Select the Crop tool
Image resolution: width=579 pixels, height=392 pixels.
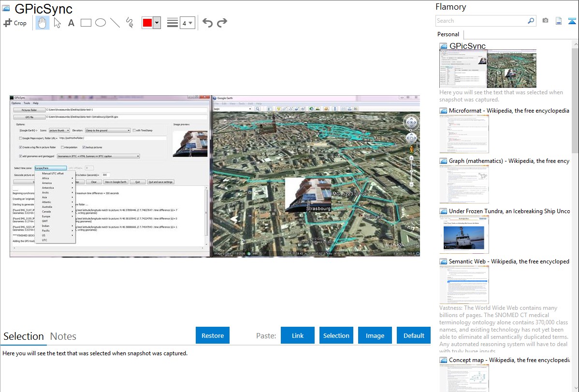tap(15, 23)
